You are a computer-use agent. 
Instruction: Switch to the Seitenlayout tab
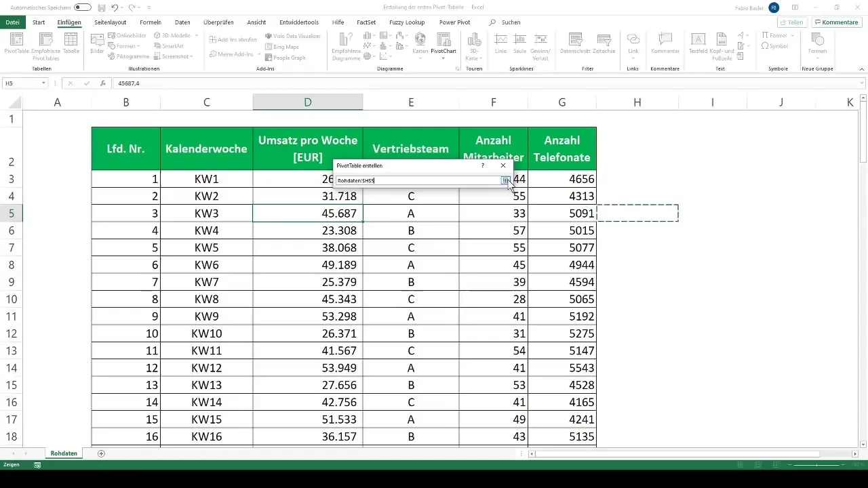coord(111,22)
